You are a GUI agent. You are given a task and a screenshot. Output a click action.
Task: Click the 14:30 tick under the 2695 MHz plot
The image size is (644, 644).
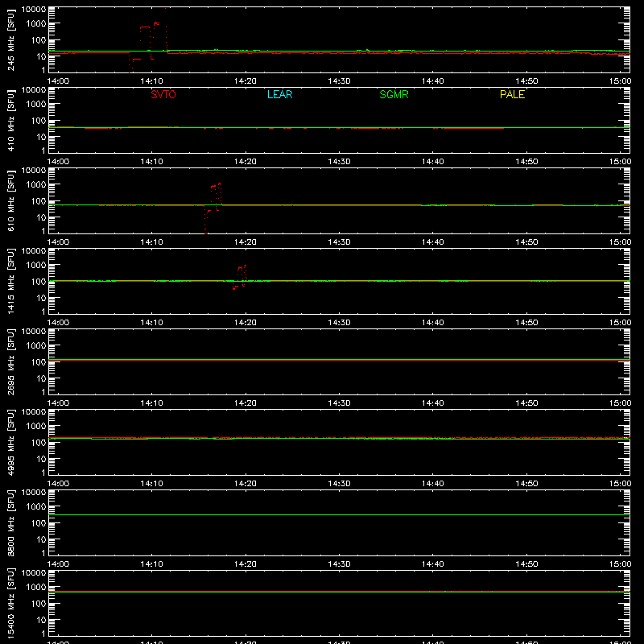[339, 403]
